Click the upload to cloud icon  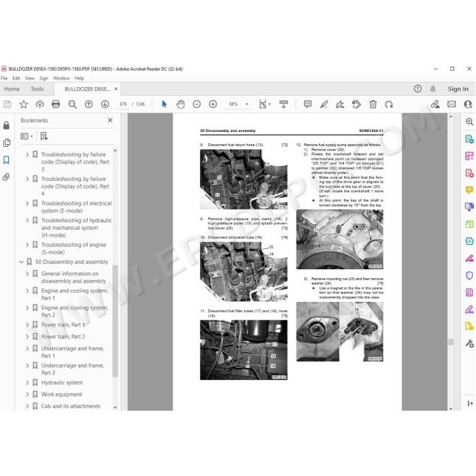pyautogui.click(x=39, y=105)
